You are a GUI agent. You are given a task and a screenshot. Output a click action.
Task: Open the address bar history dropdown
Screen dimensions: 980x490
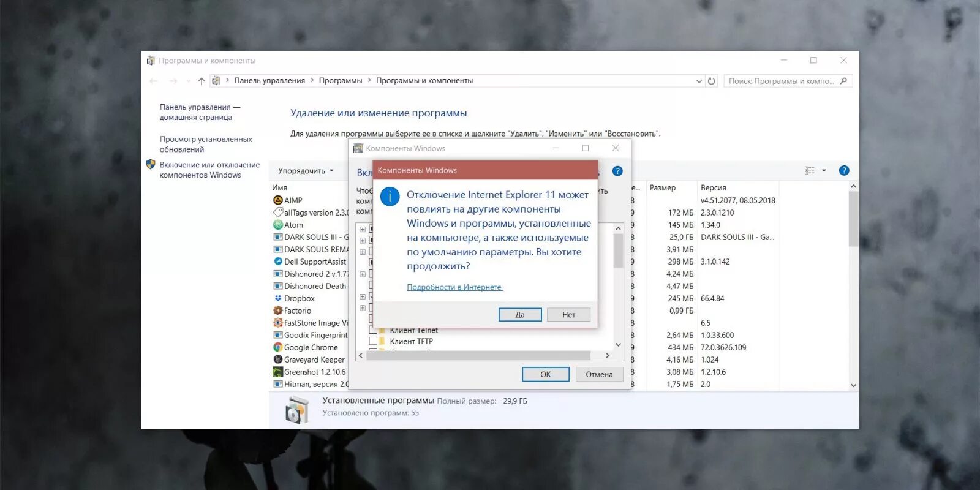(x=699, y=81)
